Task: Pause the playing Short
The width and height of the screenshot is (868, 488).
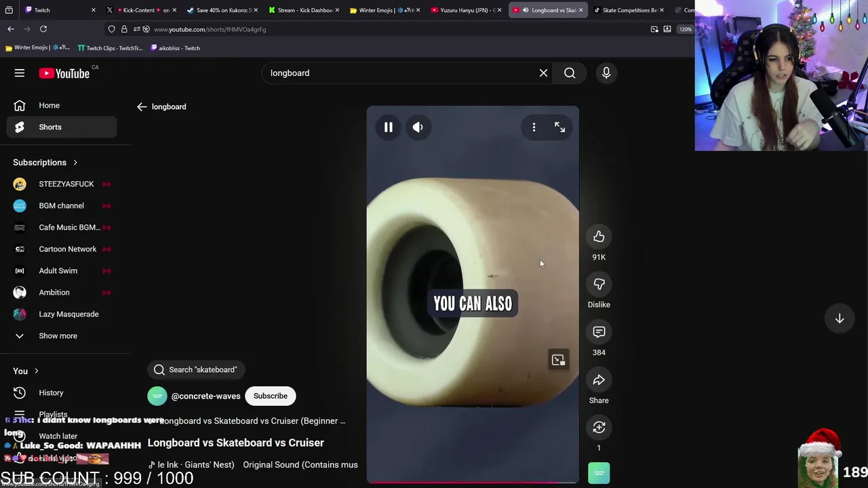Action: pyautogui.click(x=389, y=127)
